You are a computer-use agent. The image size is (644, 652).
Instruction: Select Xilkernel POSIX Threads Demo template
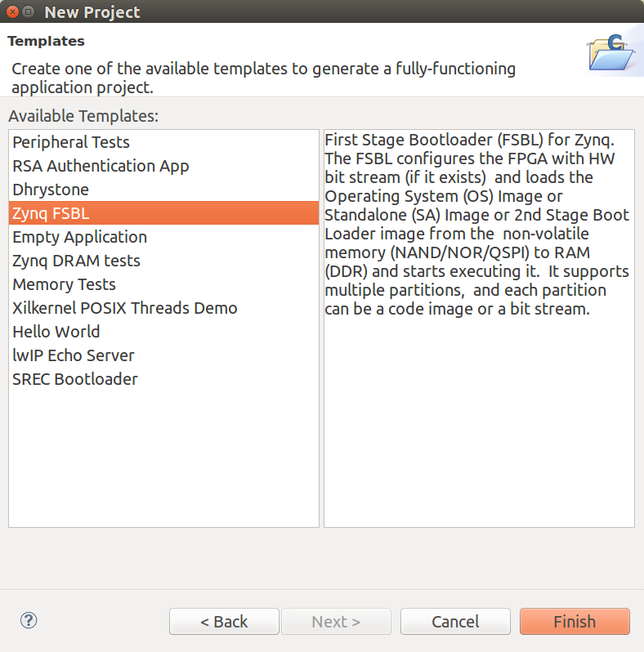pyautogui.click(x=124, y=308)
